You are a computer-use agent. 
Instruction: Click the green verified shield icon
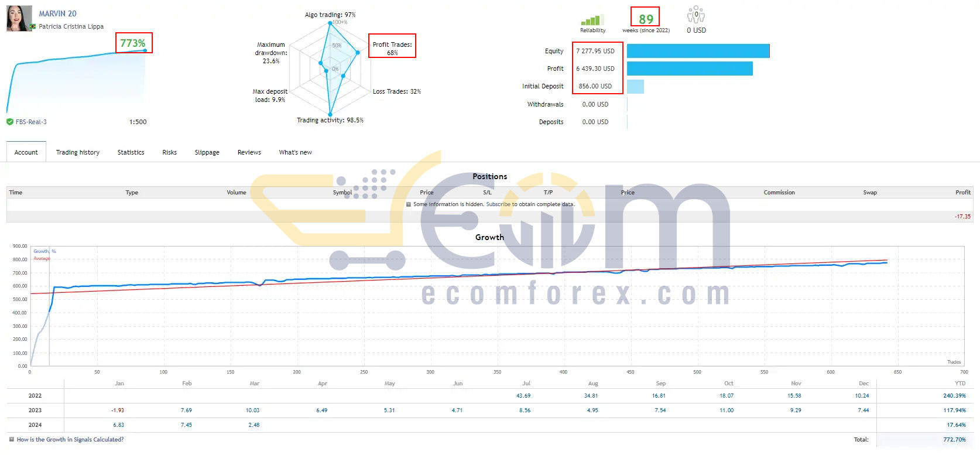(x=10, y=122)
